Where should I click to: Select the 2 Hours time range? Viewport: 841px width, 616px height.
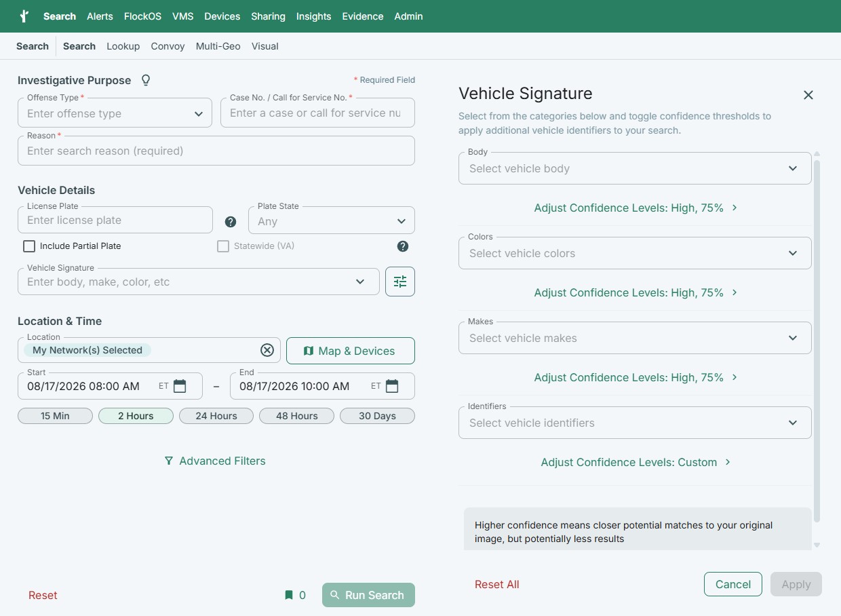pyautogui.click(x=136, y=416)
